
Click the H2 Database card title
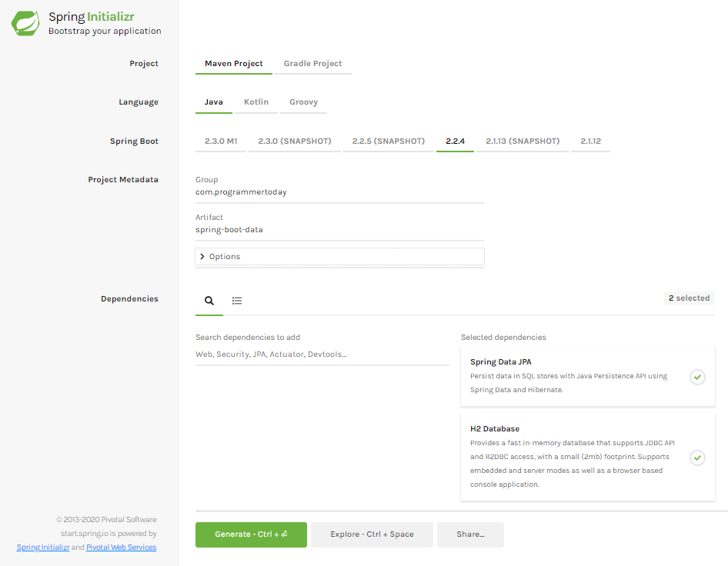495,429
